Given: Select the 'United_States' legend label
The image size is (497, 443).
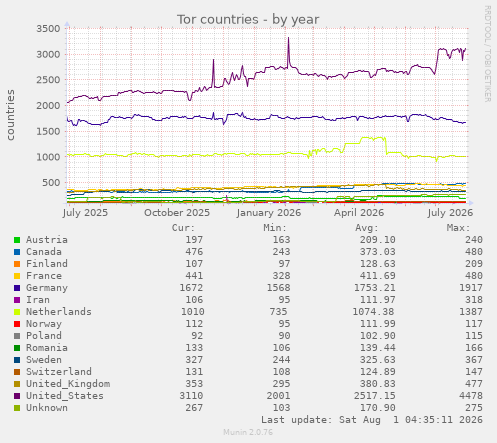Looking at the screenshot, I should (65, 396).
